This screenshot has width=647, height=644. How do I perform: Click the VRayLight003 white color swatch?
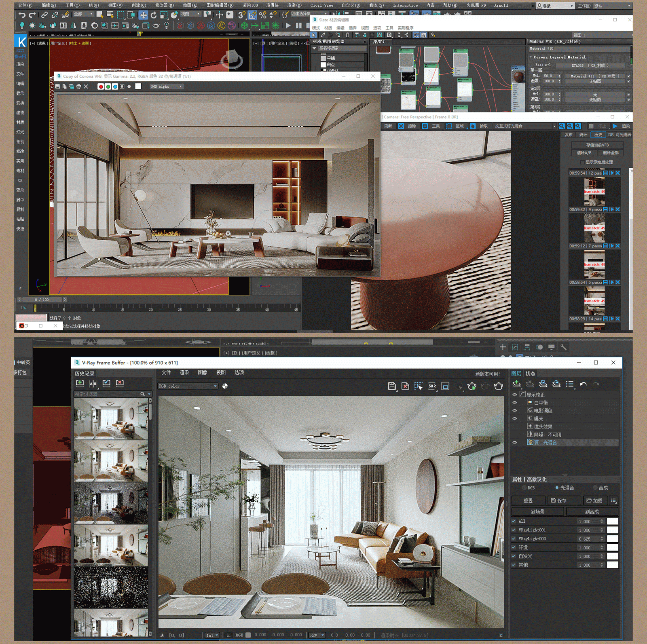[x=612, y=538]
